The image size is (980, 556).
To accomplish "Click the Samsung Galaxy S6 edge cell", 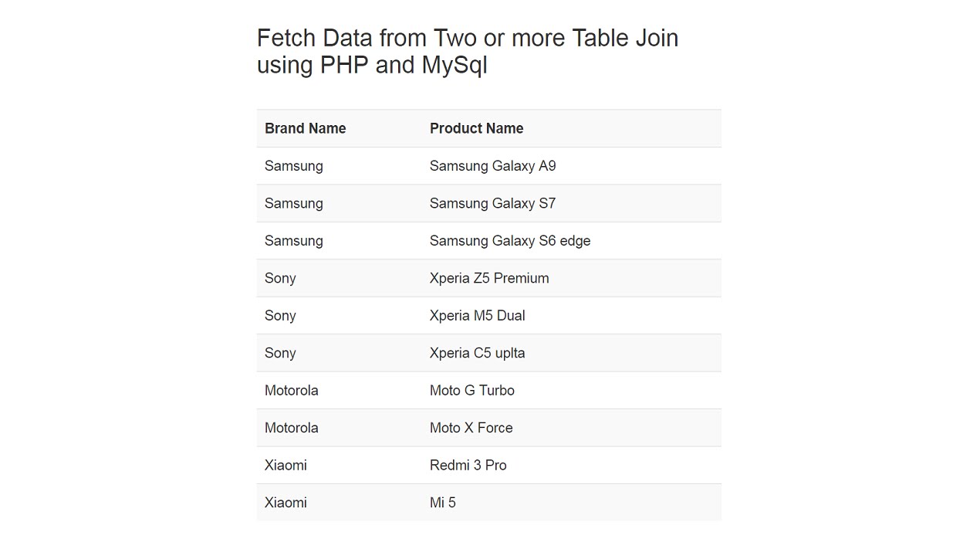I will click(x=509, y=241).
